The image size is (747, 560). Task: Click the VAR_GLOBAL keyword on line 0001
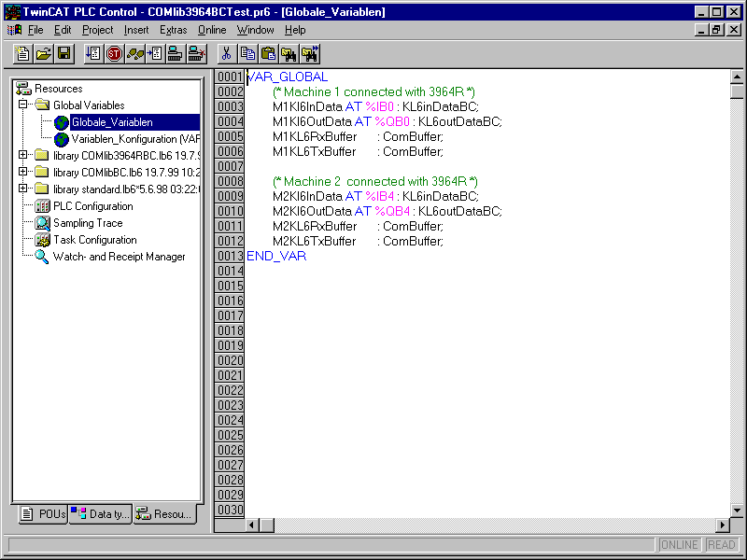pyautogui.click(x=288, y=77)
